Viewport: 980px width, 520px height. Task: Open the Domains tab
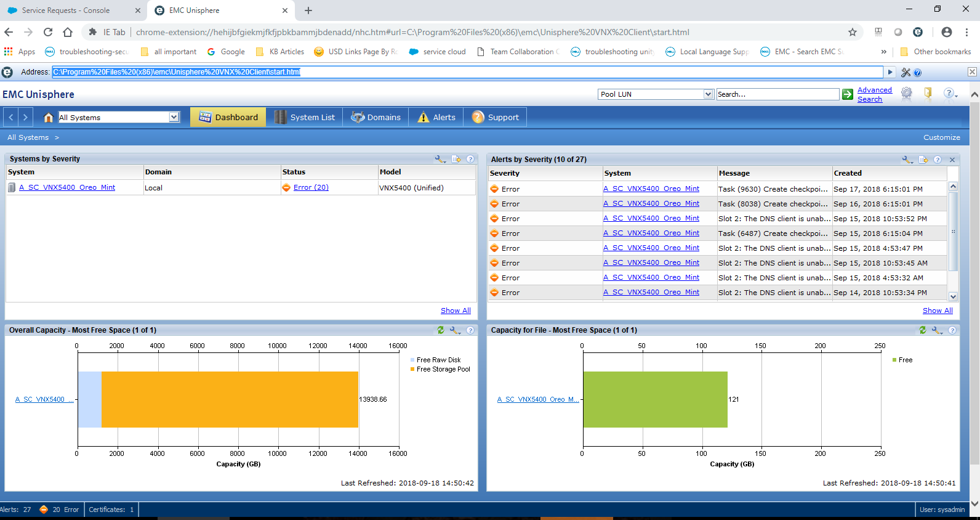[376, 117]
